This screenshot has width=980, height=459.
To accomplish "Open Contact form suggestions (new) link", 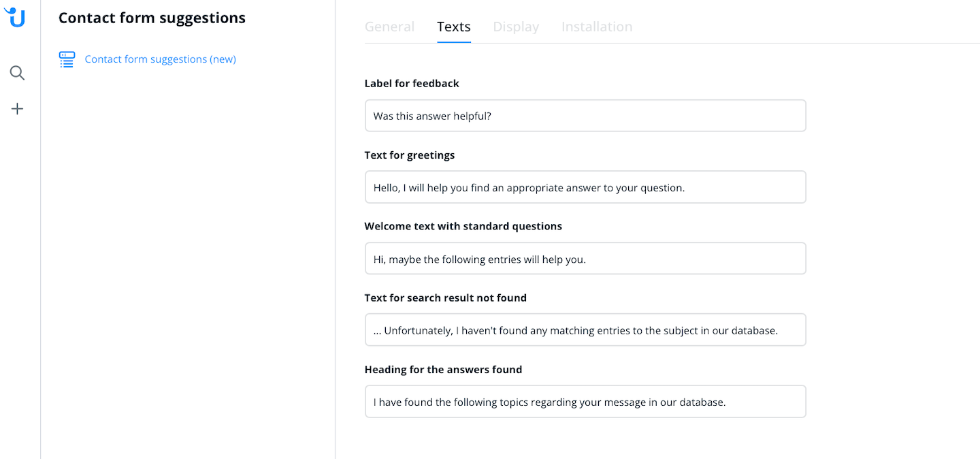I will coord(160,59).
